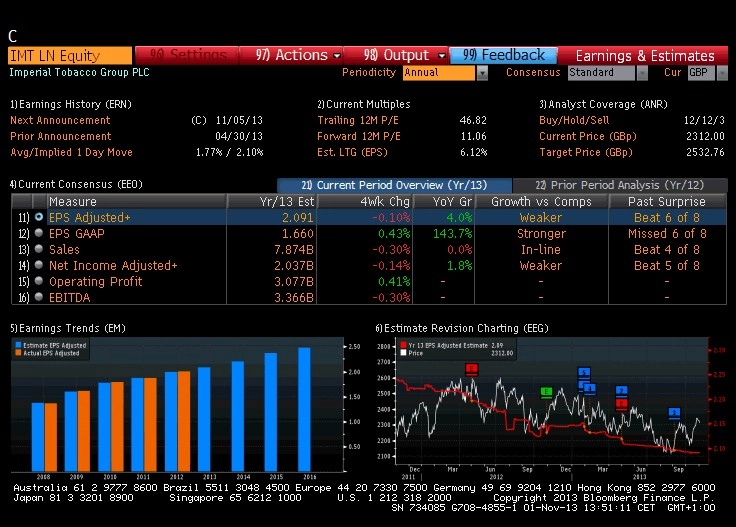This screenshot has height=527, width=736.
Task: Click the green E event marker on chart
Action: [546, 392]
